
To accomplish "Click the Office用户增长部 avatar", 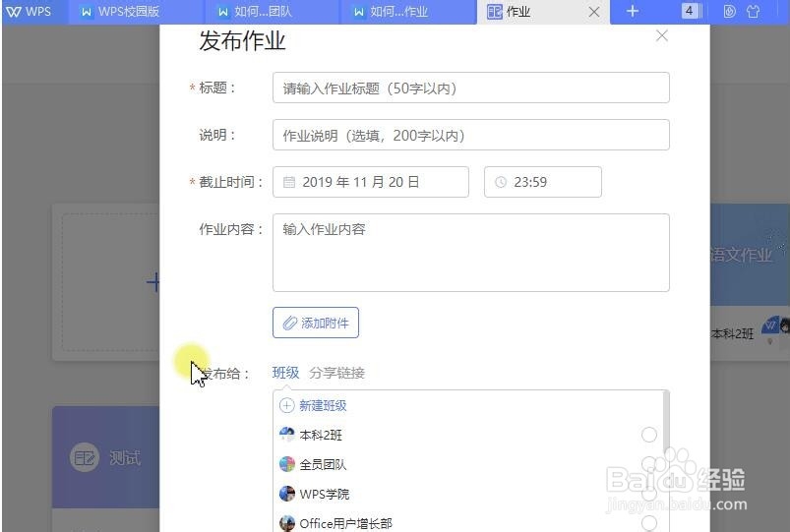I will [x=287, y=523].
